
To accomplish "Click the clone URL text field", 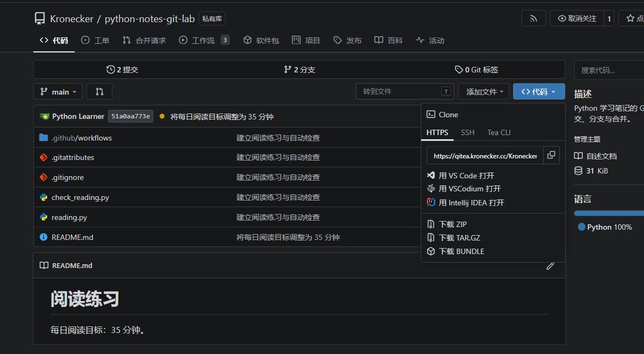I will coord(485,156).
